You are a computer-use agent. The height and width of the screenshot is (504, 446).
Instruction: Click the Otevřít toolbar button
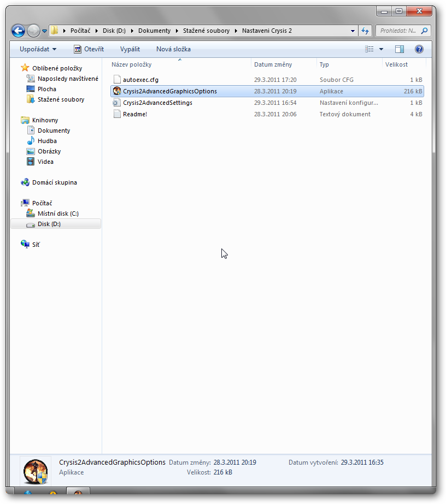coord(89,49)
